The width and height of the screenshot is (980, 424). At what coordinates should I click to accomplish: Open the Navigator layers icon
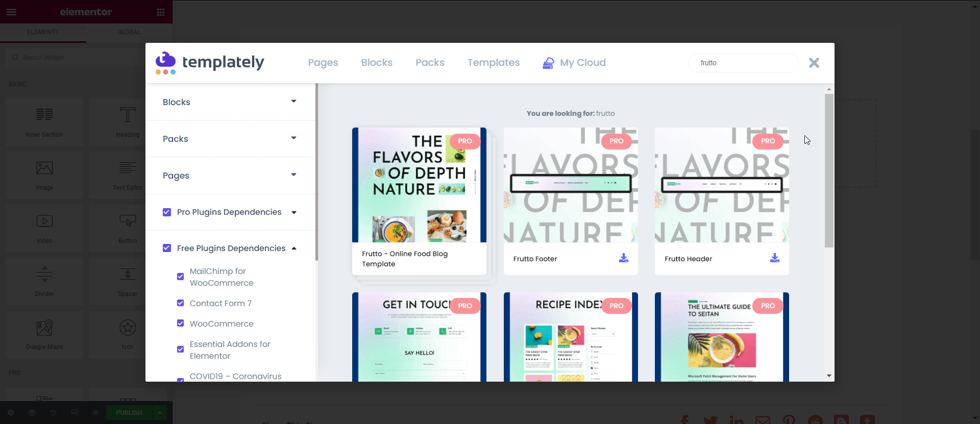click(x=32, y=412)
